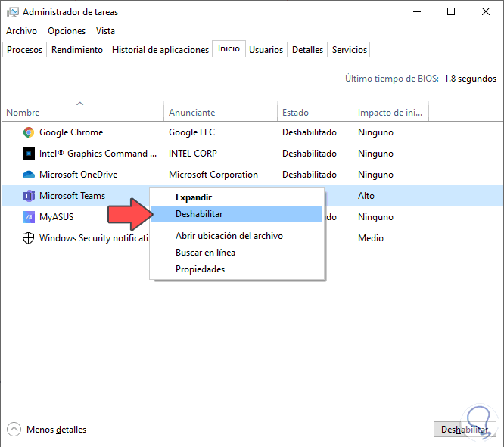Click the Google Chrome icon in list

pos(29,132)
